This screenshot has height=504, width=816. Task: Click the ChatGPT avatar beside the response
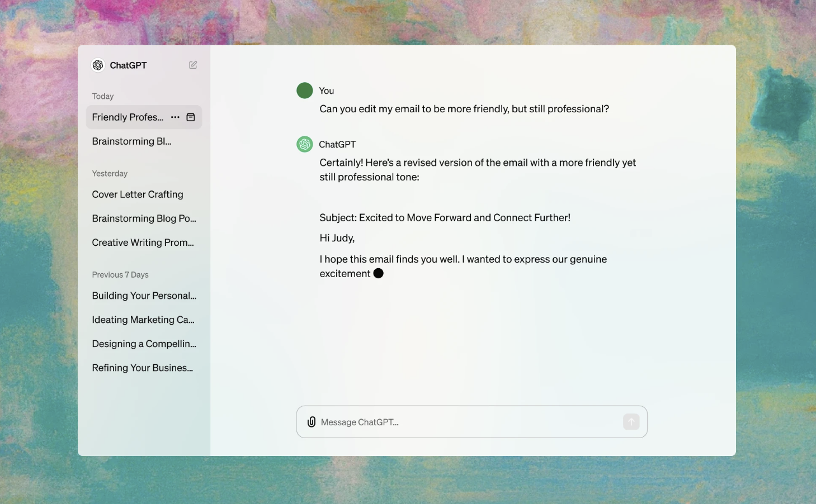click(x=304, y=144)
